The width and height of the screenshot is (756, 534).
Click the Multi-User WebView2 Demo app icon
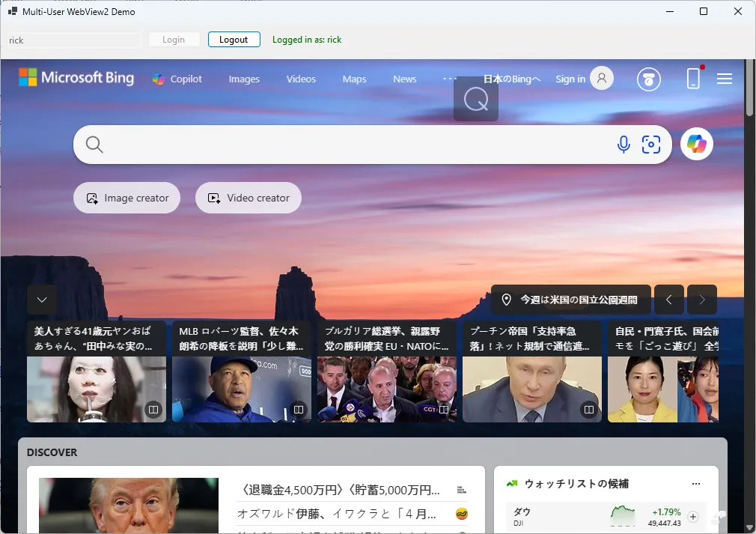click(x=13, y=11)
